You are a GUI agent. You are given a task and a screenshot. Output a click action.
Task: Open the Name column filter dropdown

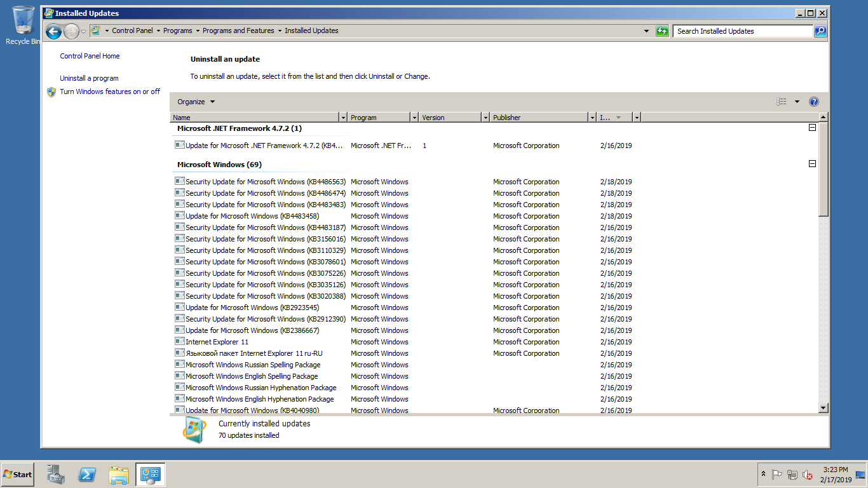coord(344,118)
